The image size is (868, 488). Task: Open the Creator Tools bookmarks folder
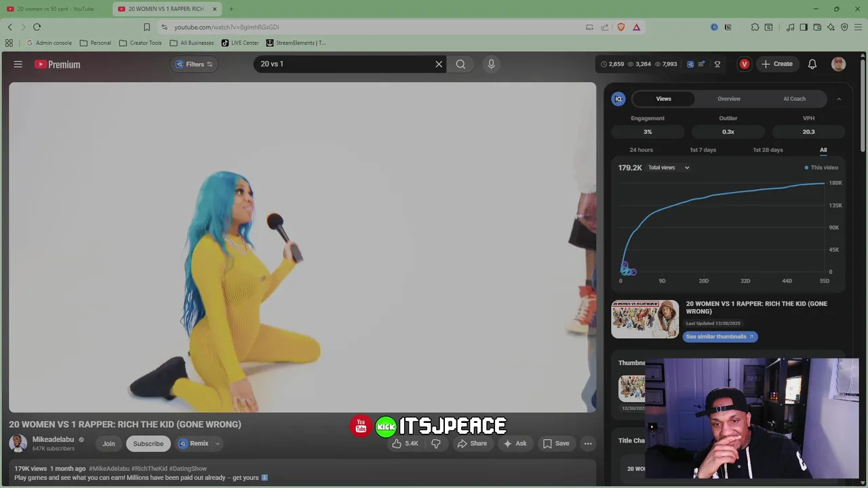click(x=140, y=43)
